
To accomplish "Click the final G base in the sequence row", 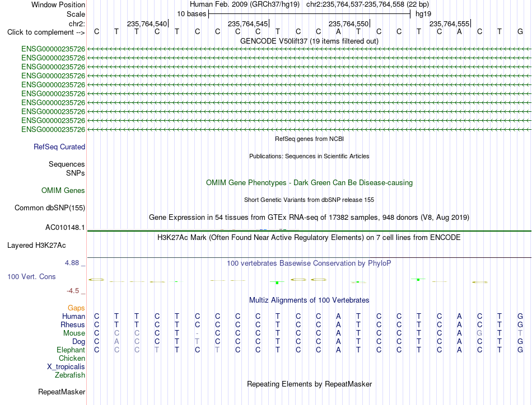I will tap(520, 31).
